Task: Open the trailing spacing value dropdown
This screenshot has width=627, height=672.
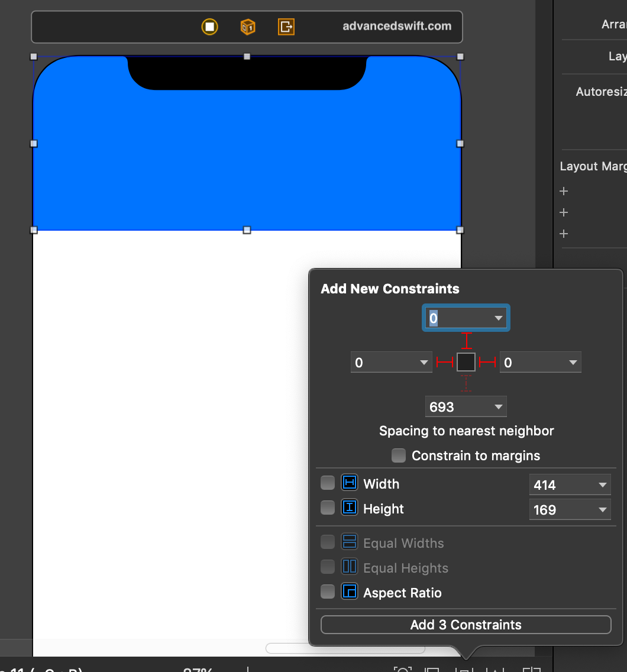Action: click(x=572, y=362)
